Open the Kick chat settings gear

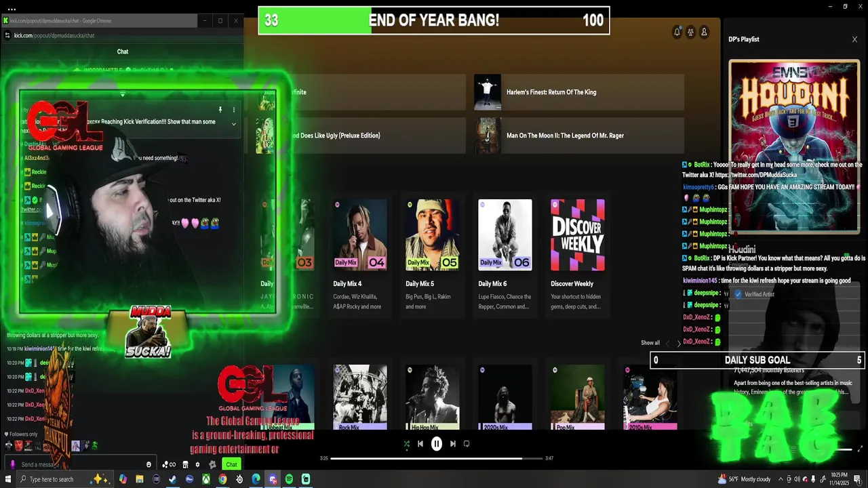click(197, 464)
